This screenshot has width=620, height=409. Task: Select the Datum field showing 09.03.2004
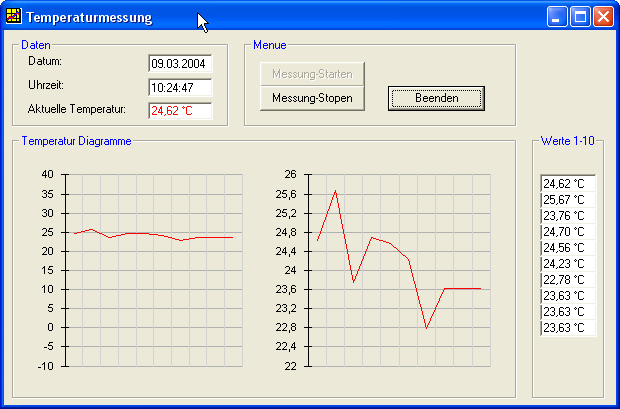click(x=180, y=64)
